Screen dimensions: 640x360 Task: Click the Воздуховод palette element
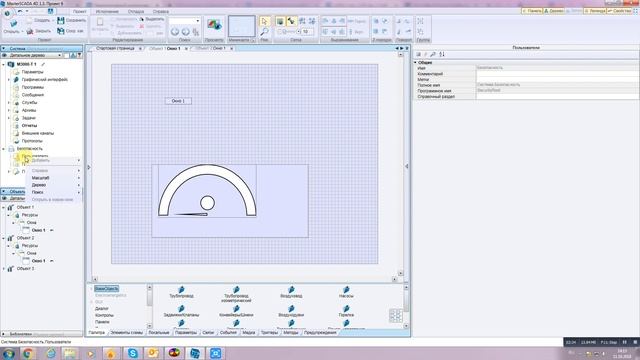tap(291, 292)
